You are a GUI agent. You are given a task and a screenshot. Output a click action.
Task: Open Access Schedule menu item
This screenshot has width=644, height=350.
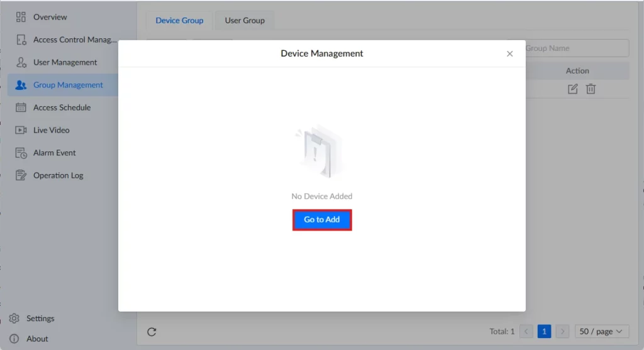[63, 107]
